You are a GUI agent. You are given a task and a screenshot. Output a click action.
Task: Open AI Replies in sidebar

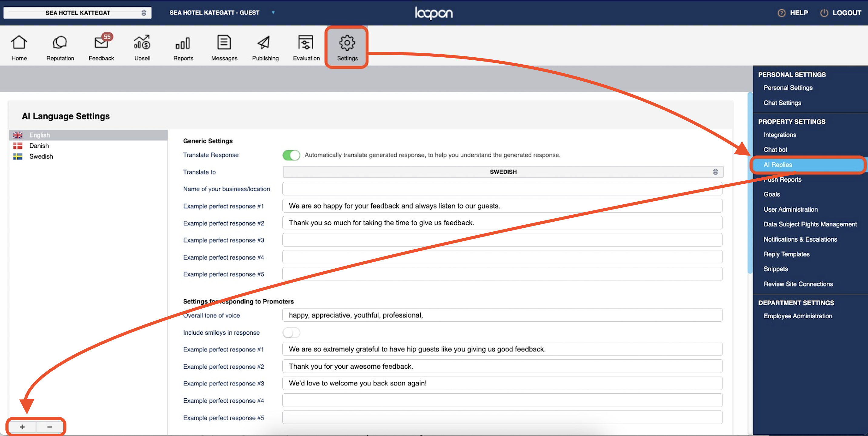click(808, 165)
